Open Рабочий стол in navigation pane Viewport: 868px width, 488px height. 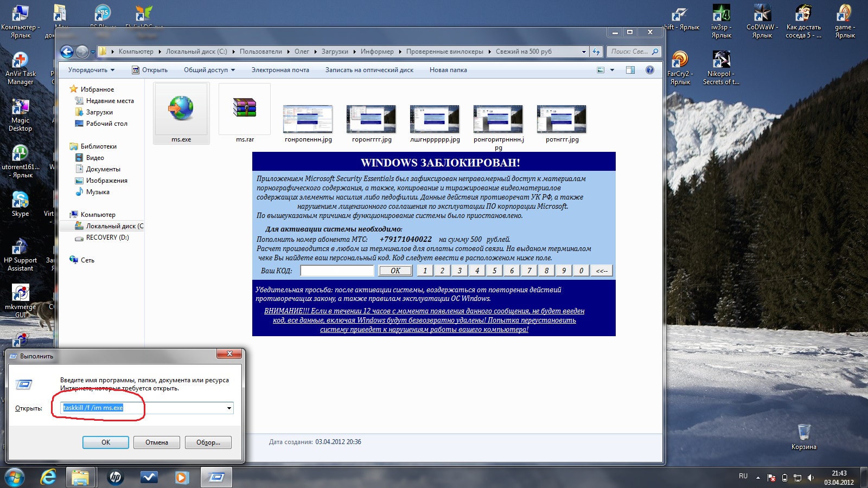(x=106, y=124)
